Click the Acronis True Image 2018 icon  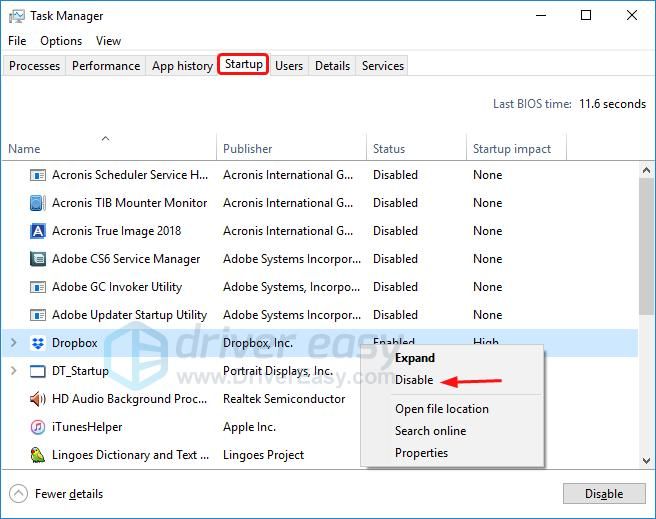pyautogui.click(x=38, y=231)
